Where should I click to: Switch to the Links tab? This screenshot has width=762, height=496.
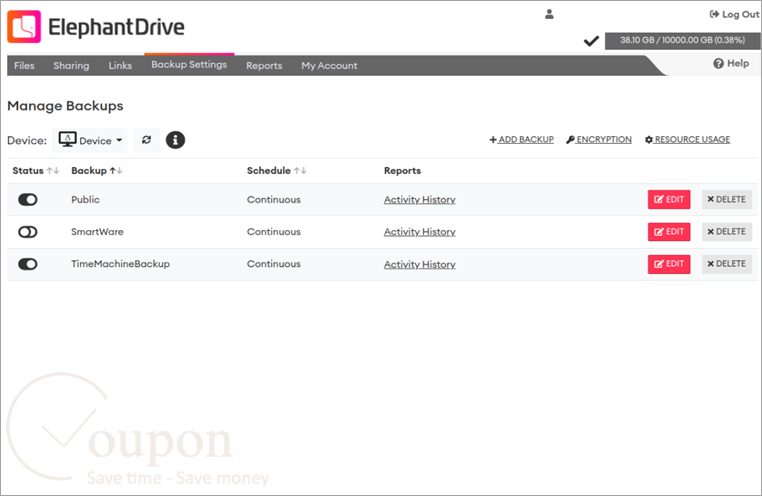point(120,66)
